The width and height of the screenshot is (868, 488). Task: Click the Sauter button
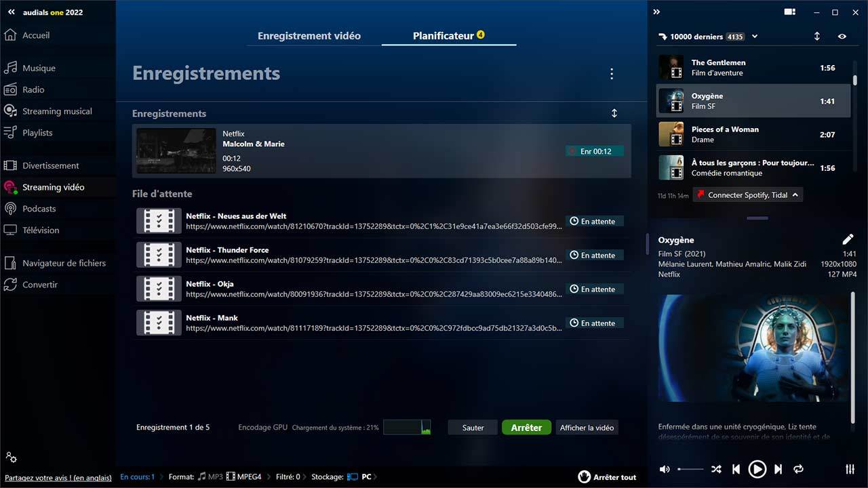pyautogui.click(x=473, y=428)
